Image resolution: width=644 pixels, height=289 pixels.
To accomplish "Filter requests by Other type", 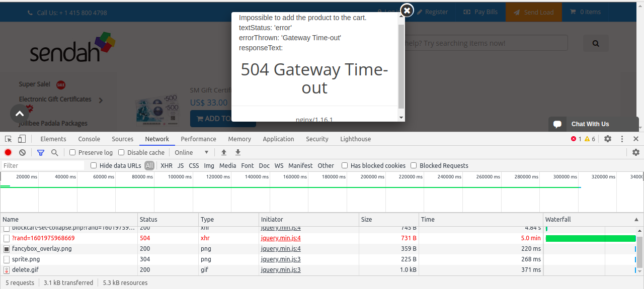I will pos(326,165).
